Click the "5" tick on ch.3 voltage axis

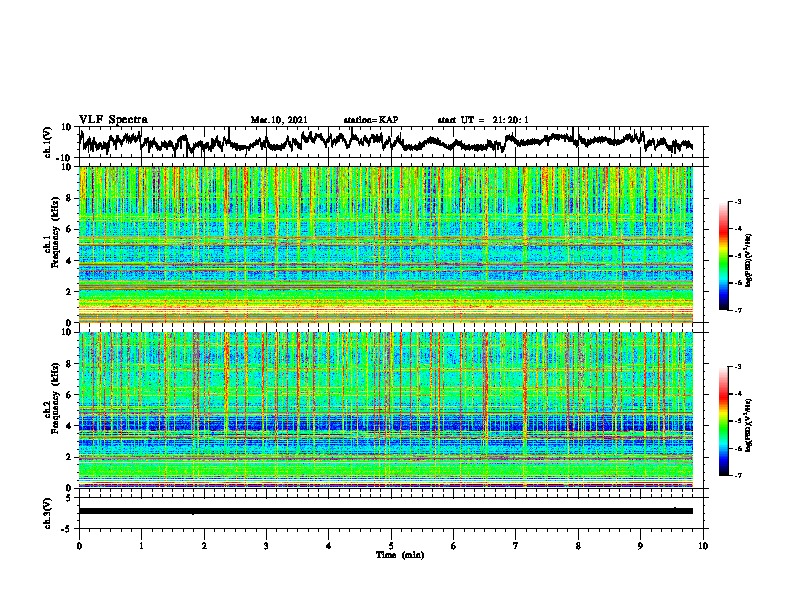(69, 498)
